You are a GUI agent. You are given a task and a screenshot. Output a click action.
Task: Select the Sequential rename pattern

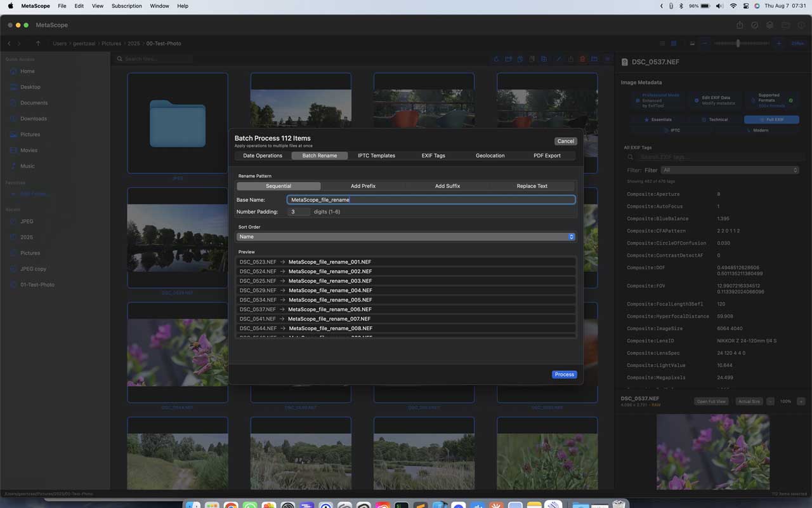click(278, 186)
